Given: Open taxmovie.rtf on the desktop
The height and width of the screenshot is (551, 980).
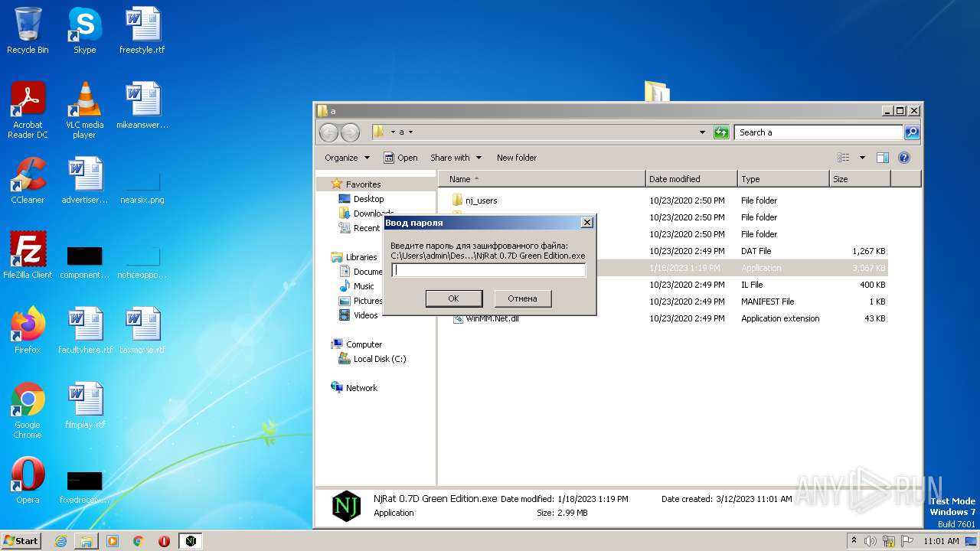Looking at the screenshot, I should (142, 331).
